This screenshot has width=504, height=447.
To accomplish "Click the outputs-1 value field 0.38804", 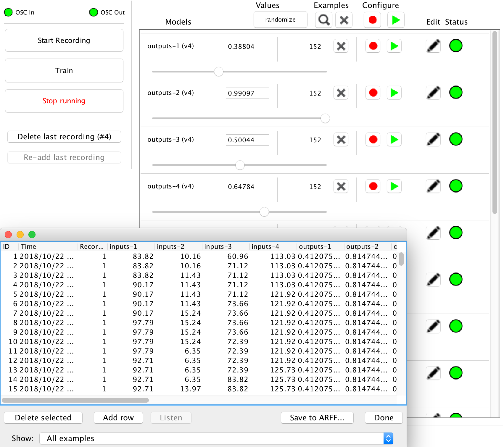I will pyautogui.click(x=247, y=46).
